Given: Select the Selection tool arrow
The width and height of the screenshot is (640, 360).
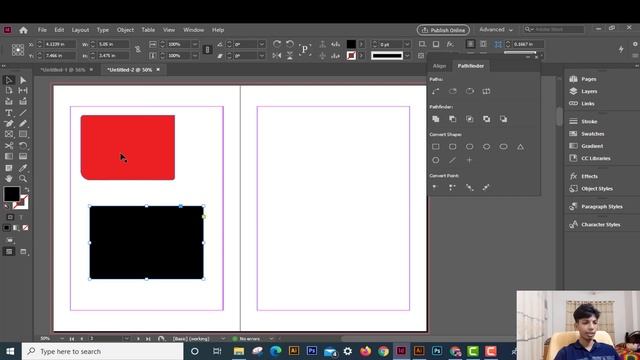Looking at the screenshot, I should pos(9,80).
